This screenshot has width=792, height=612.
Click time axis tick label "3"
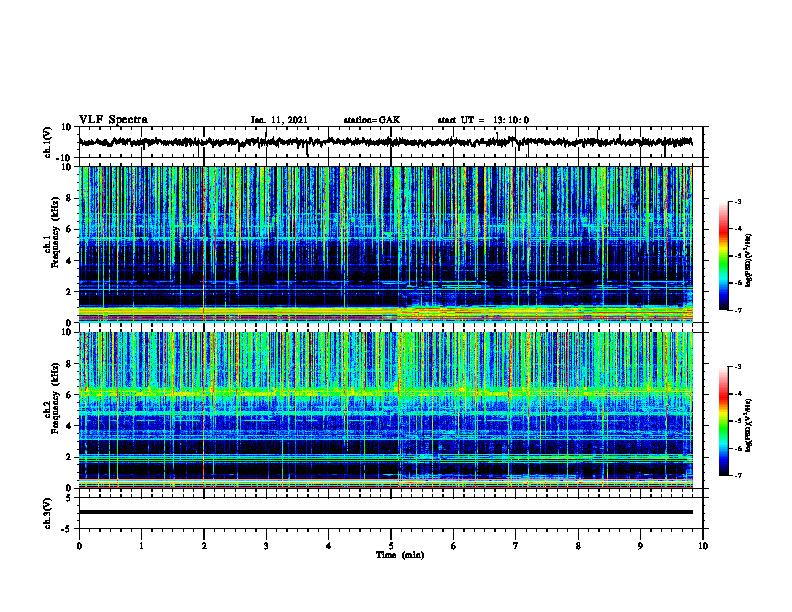tap(266, 546)
